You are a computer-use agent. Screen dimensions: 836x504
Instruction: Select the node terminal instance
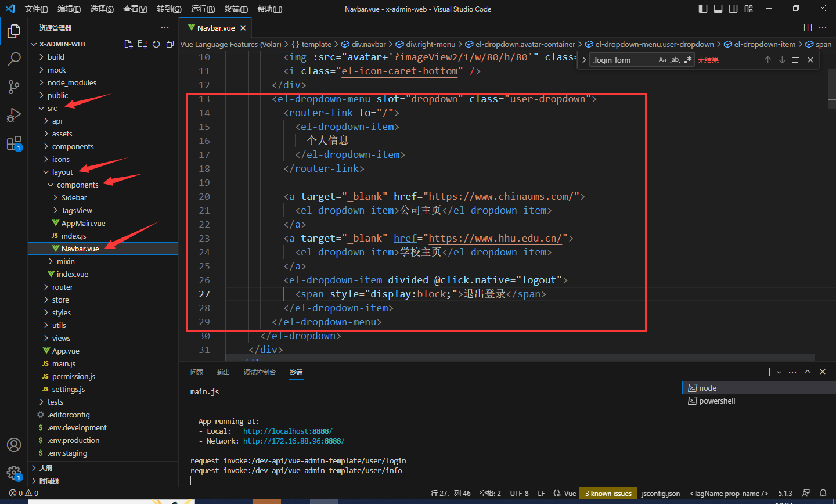(x=708, y=388)
